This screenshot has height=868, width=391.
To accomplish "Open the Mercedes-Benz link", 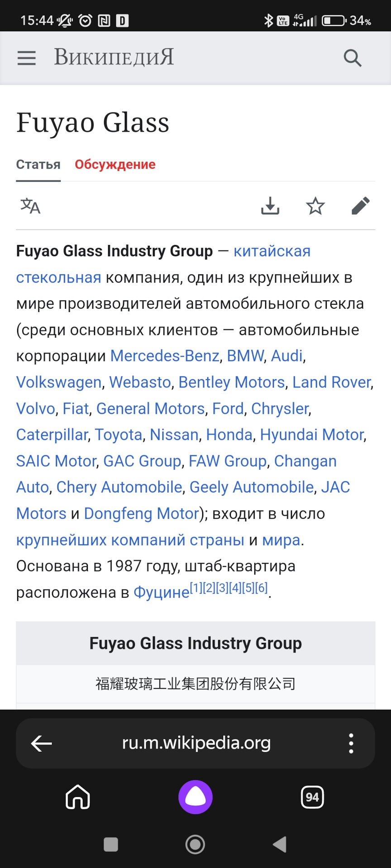I will point(164,356).
